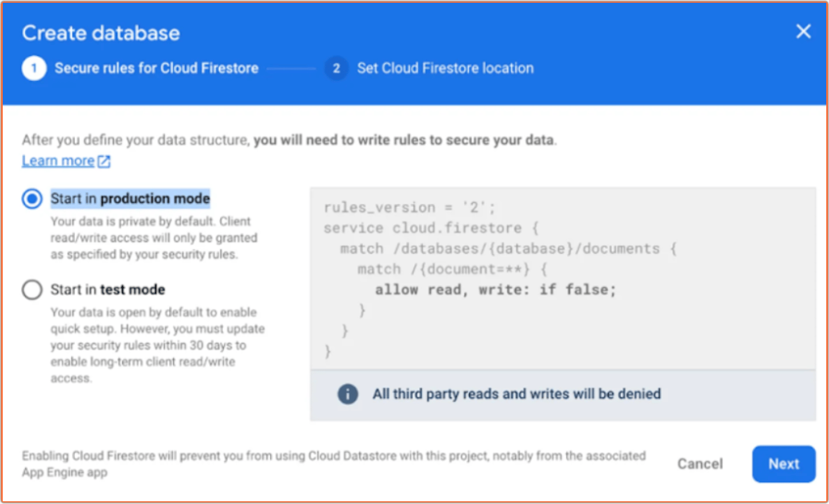This screenshot has height=504, width=829.
Task: Close the Create database dialog
Action: 803,31
